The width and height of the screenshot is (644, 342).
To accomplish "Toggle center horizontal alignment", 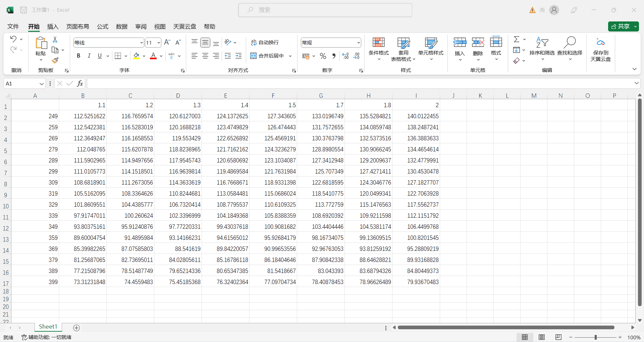I will [205, 56].
